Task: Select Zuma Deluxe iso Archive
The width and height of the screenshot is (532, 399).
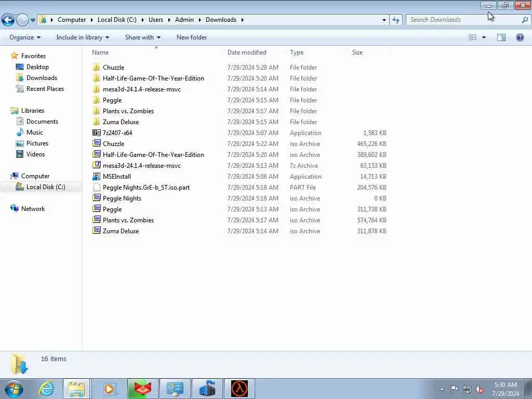Action: pyautogui.click(x=121, y=231)
